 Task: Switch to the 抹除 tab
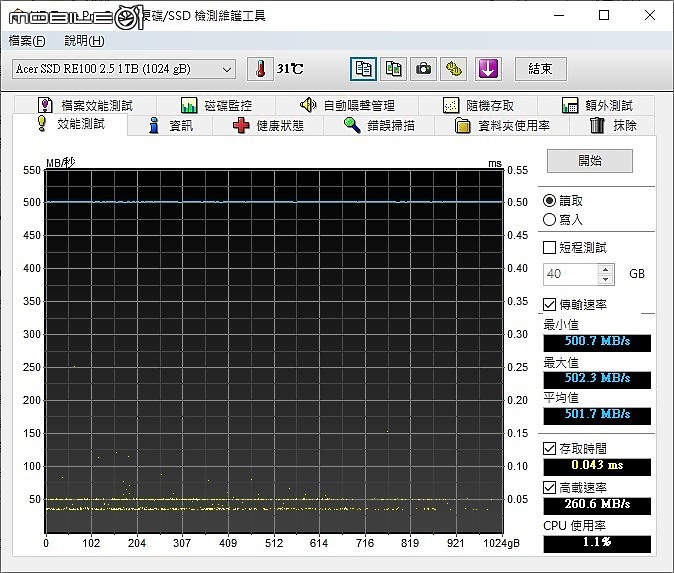pyautogui.click(x=613, y=126)
